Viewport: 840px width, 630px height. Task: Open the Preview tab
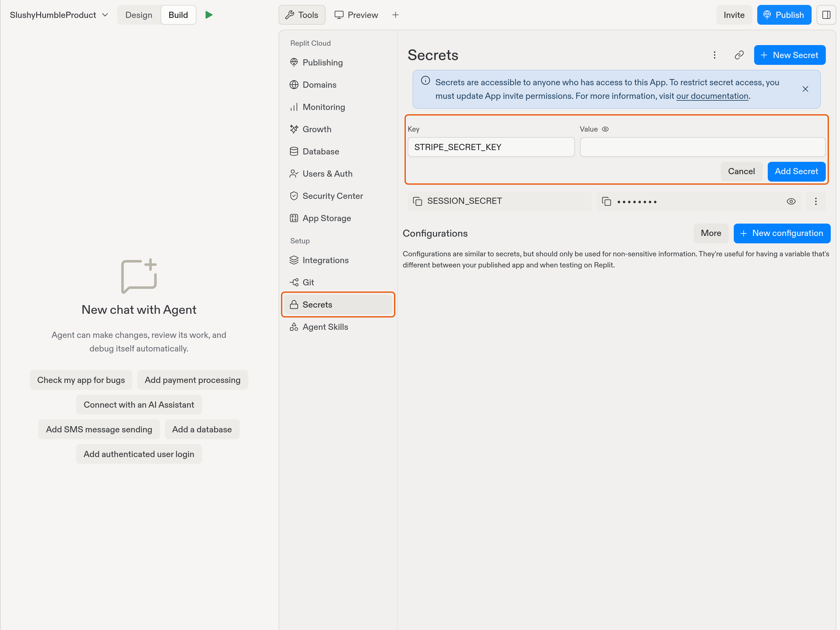[x=356, y=15]
